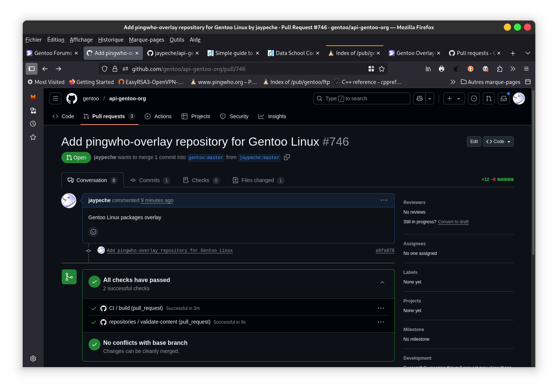Open the QR code grid icon in address bar

tap(371, 69)
